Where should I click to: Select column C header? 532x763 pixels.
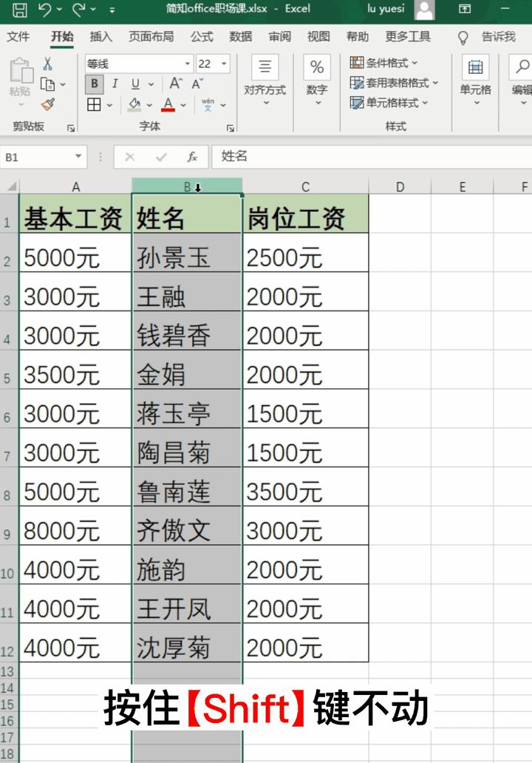[305, 186]
